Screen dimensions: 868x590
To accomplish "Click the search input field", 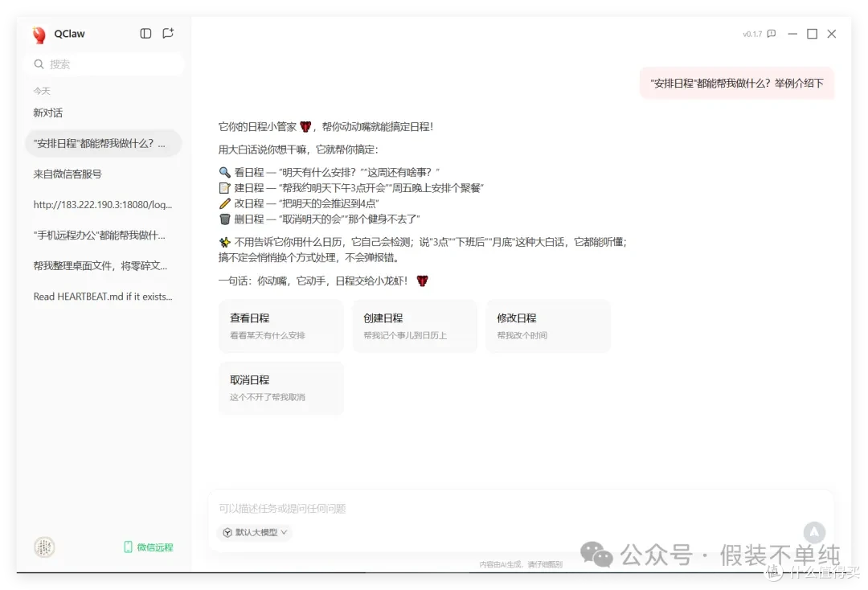I will tap(104, 64).
